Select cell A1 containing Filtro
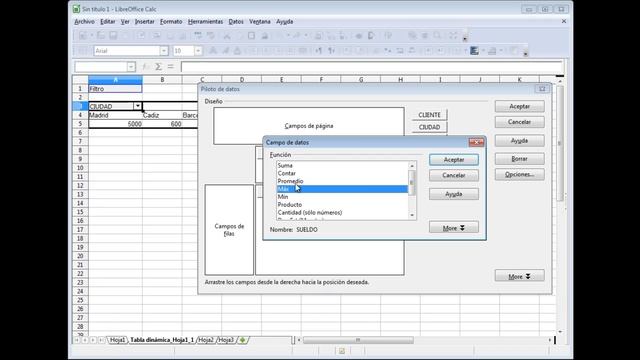This screenshot has width=640, height=360. 115,89
